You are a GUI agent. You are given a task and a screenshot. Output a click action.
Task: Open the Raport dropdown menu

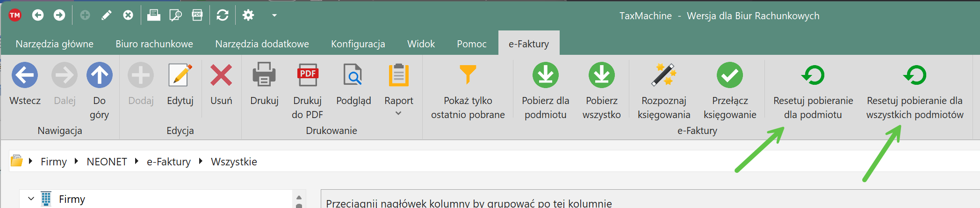pos(398,113)
